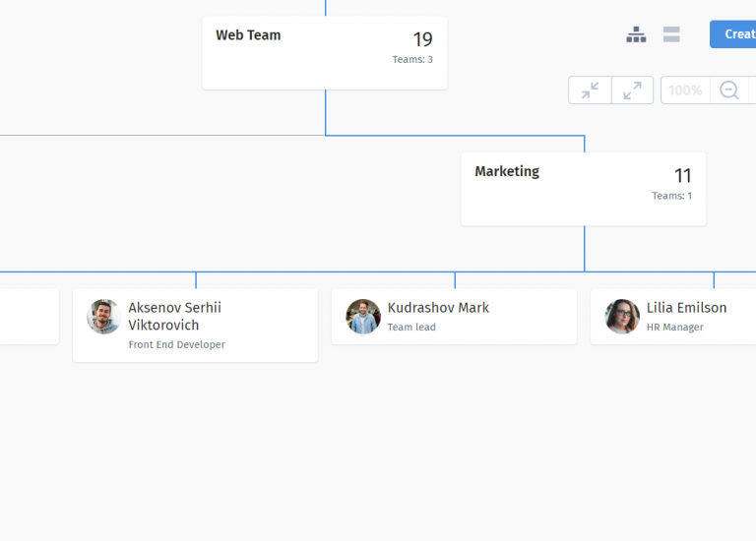
Task: Switch to the list view layout
Action: click(x=671, y=34)
